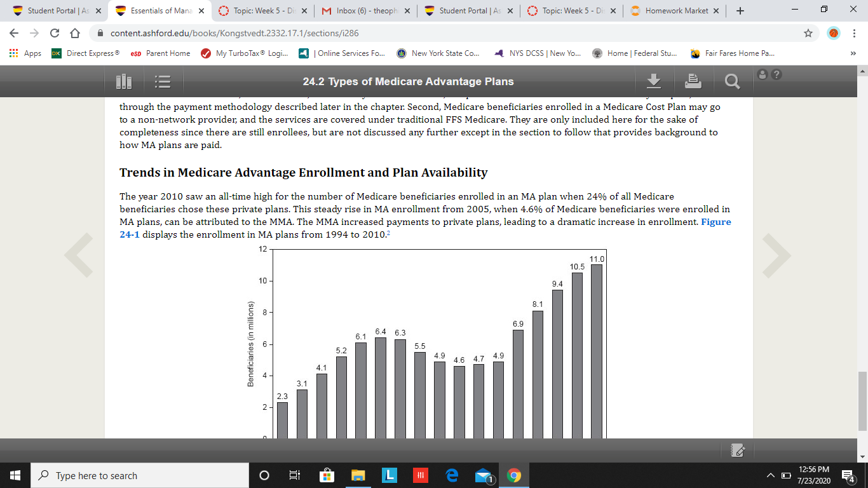Screen dimensions: 868x488
Task: Click the page vertical scrollbar thumb
Action: (x=862, y=400)
